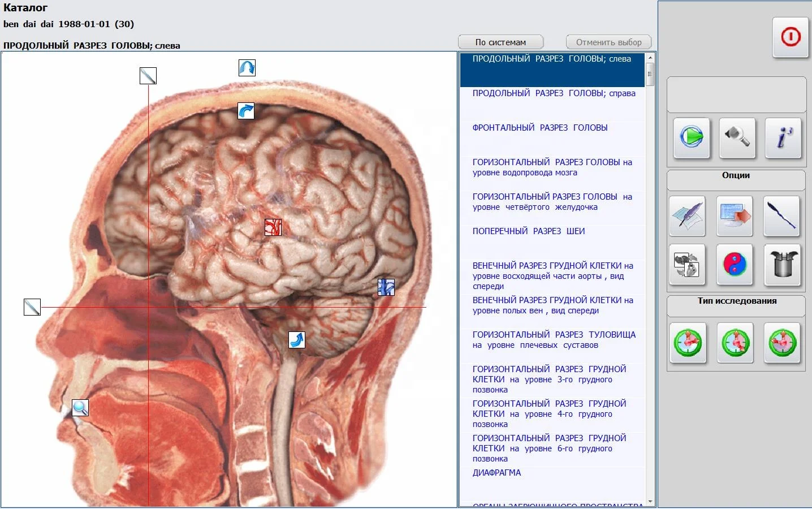Click the magnifier marker near the mouth
The width and height of the screenshot is (812, 509).
point(80,407)
